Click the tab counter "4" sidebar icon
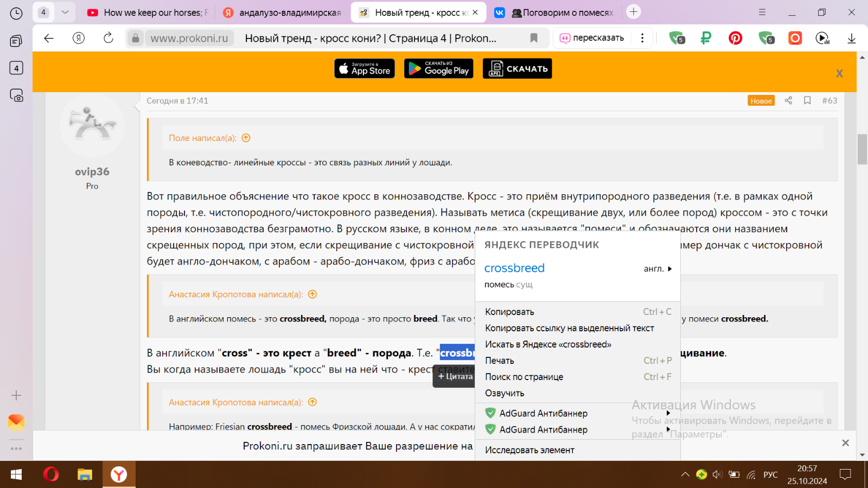The width and height of the screenshot is (868, 488). tap(16, 68)
